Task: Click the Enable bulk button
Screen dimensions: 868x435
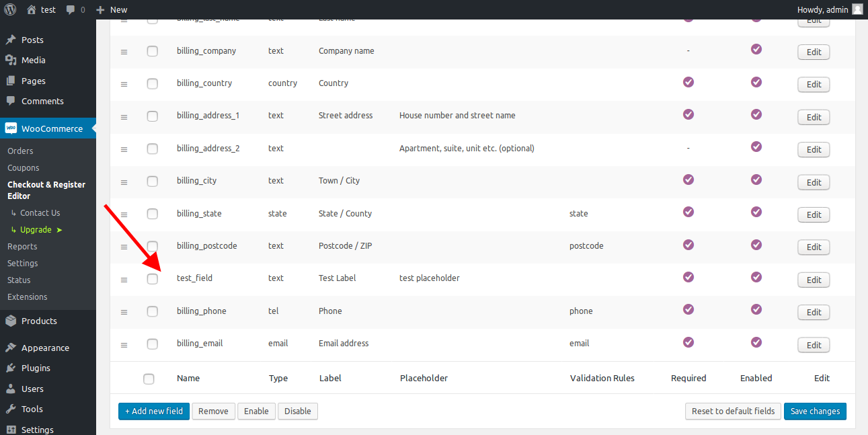Action: [256, 411]
